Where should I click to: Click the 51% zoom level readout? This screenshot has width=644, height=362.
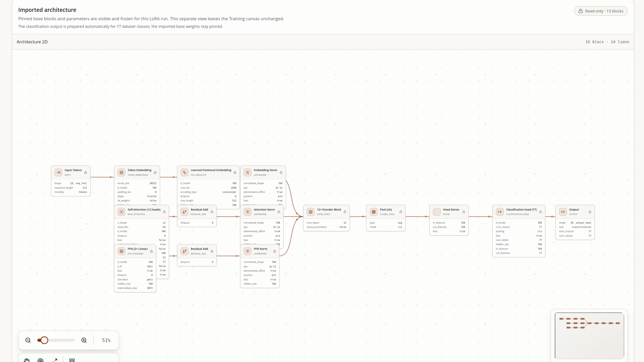(x=106, y=340)
